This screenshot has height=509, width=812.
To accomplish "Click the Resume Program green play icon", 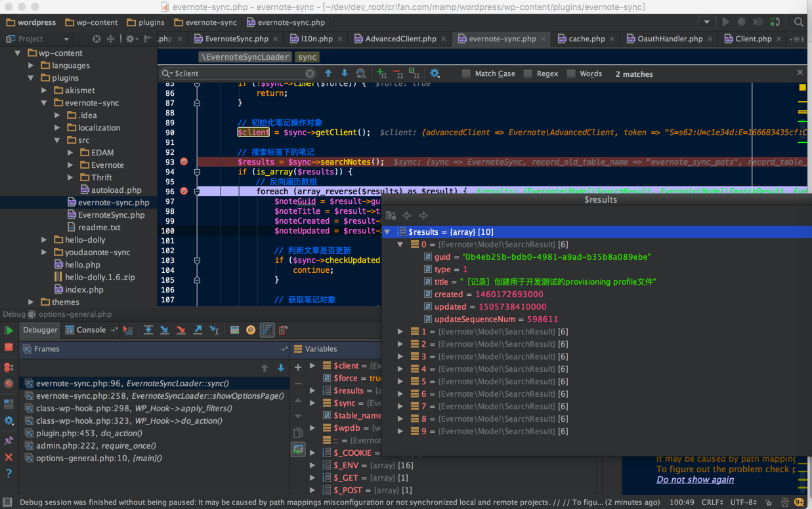I will (9, 331).
